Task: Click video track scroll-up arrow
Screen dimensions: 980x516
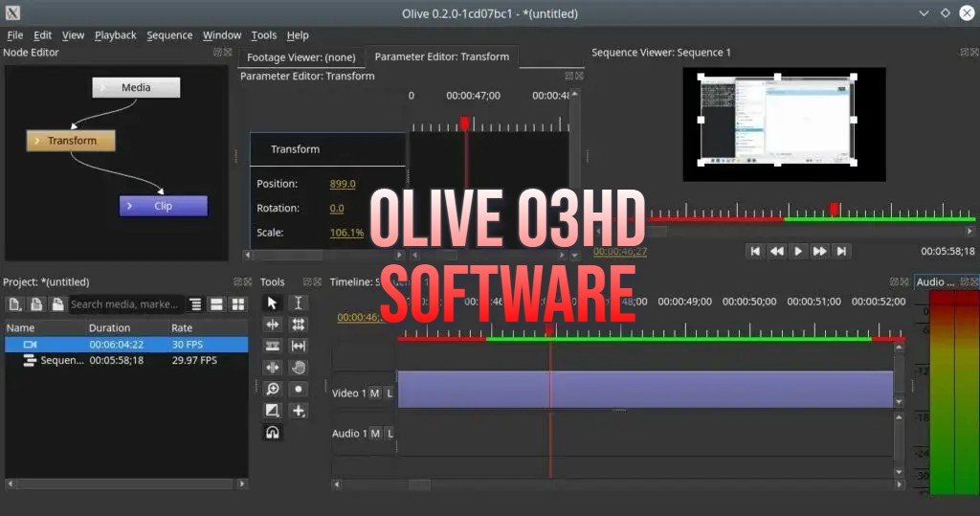Action: pyautogui.click(x=899, y=348)
